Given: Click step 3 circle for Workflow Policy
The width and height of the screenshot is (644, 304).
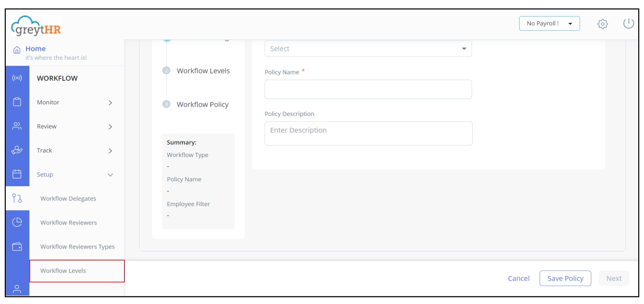Looking at the screenshot, I should [x=166, y=104].
